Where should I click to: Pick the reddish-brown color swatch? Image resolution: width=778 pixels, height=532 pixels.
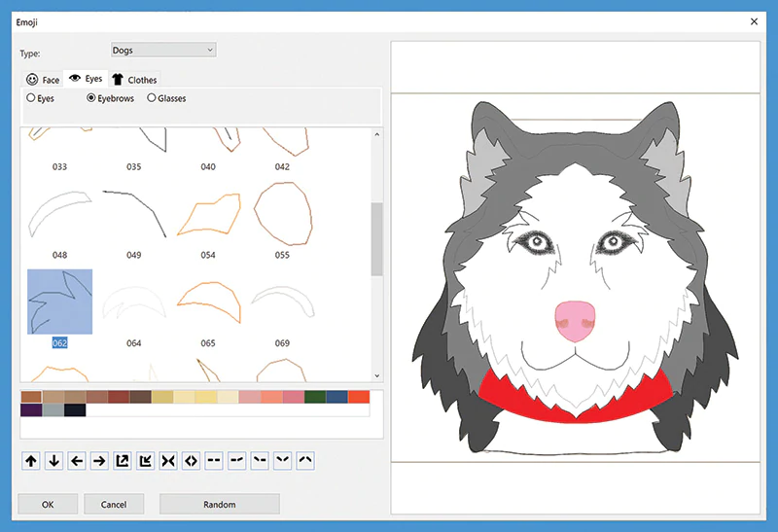[x=119, y=397]
